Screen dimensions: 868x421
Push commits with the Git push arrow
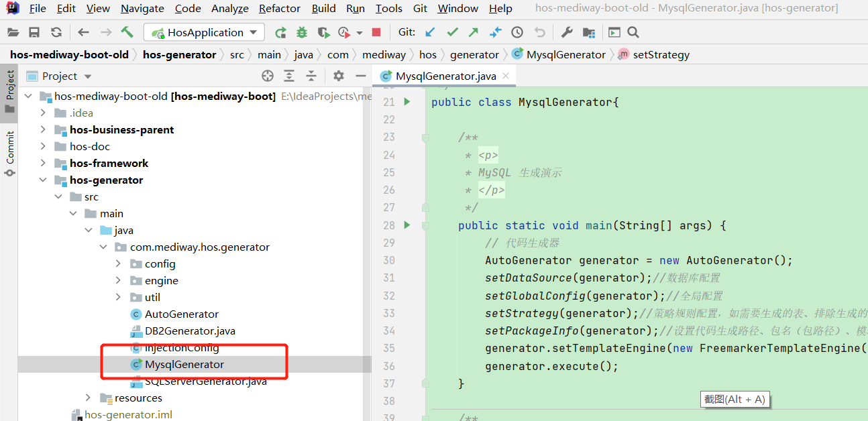(x=474, y=32)
